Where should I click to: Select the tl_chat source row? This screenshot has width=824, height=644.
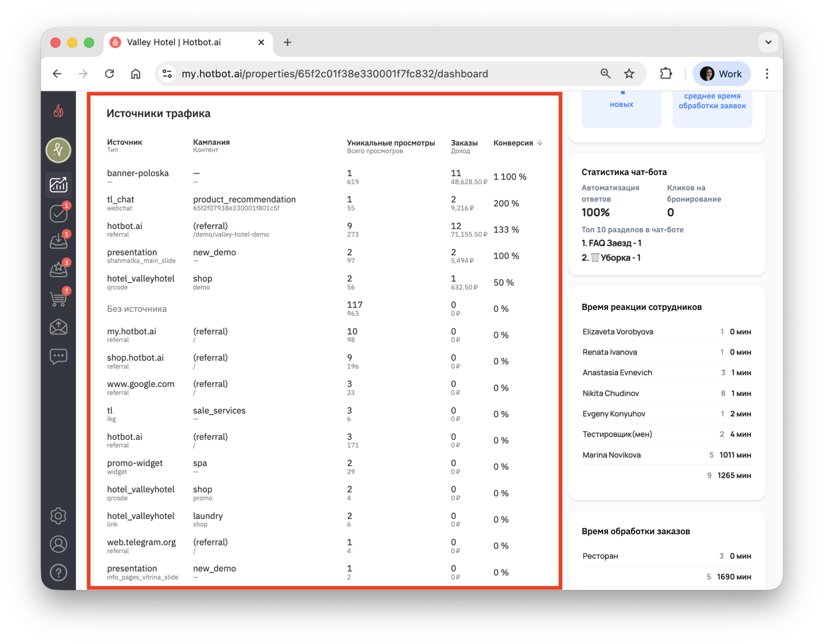click(324, 204)
